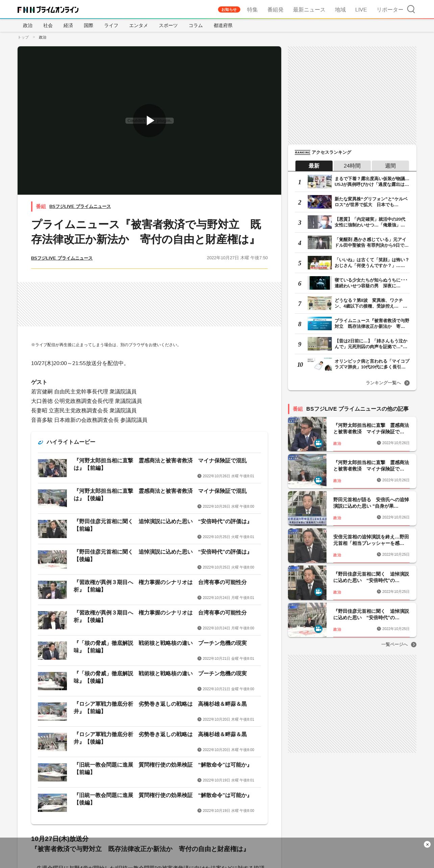Go to 最新ニュース
The width and height of the screenshot is (434, 868).
(309, 10)
